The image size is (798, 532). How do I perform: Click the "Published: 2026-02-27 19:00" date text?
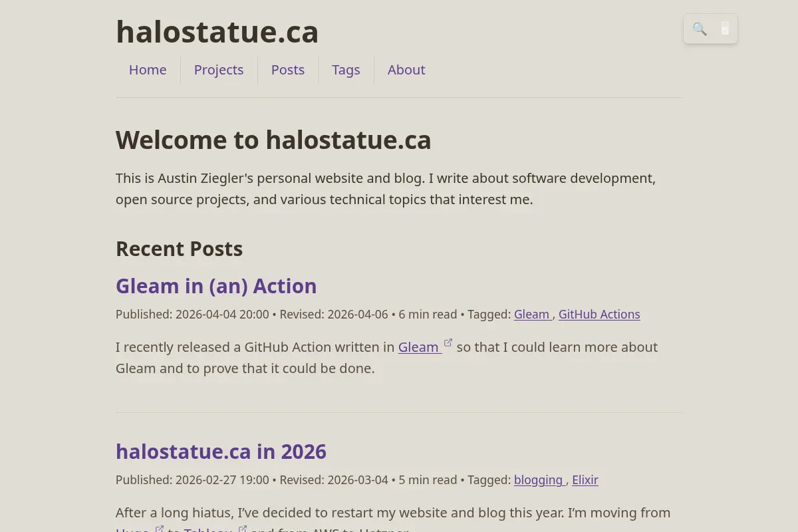[x=192, y=480]
